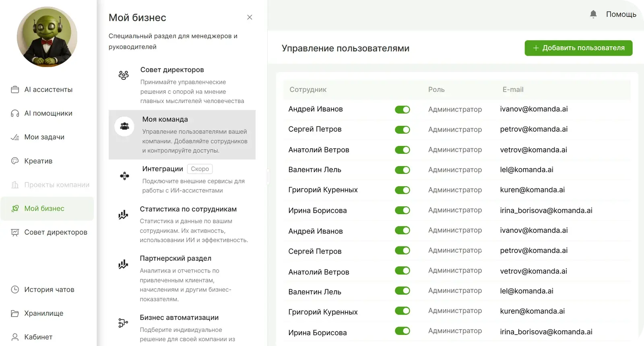Open Статистика по сотрудникам card

(182, 224)
